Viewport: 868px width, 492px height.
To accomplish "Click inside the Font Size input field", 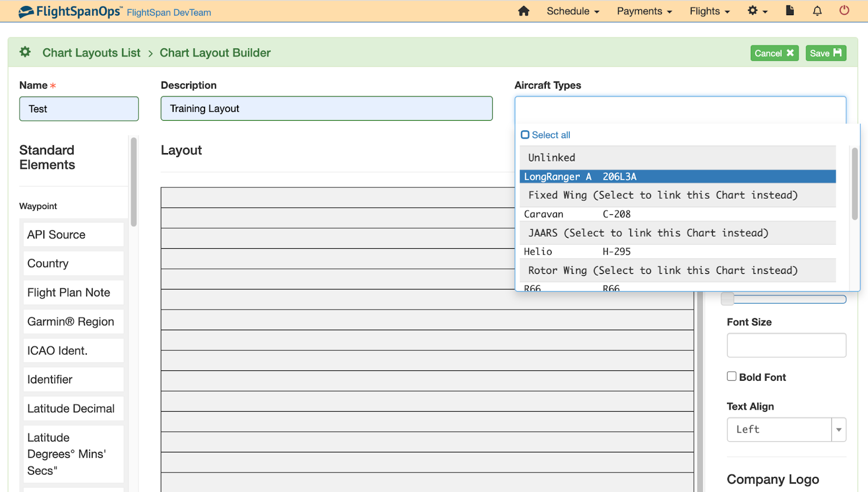I will pos(786,345).
